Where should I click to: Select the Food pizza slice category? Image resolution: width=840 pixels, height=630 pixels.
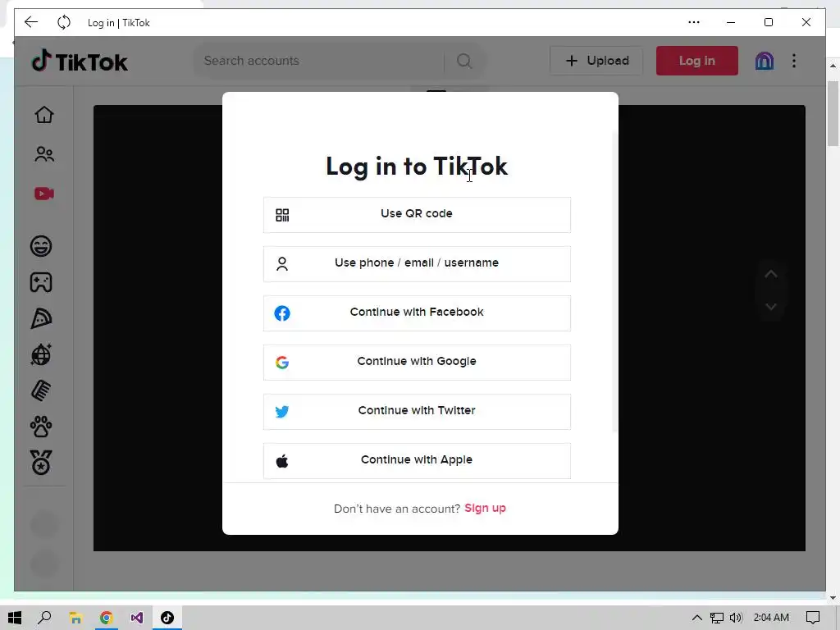coord(41,318)
